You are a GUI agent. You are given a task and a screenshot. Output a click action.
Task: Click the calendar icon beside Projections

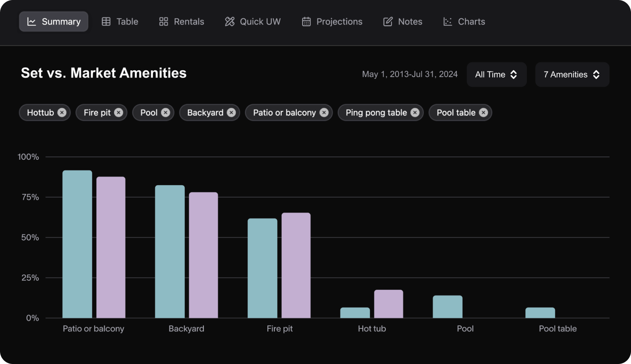(306, 22)
